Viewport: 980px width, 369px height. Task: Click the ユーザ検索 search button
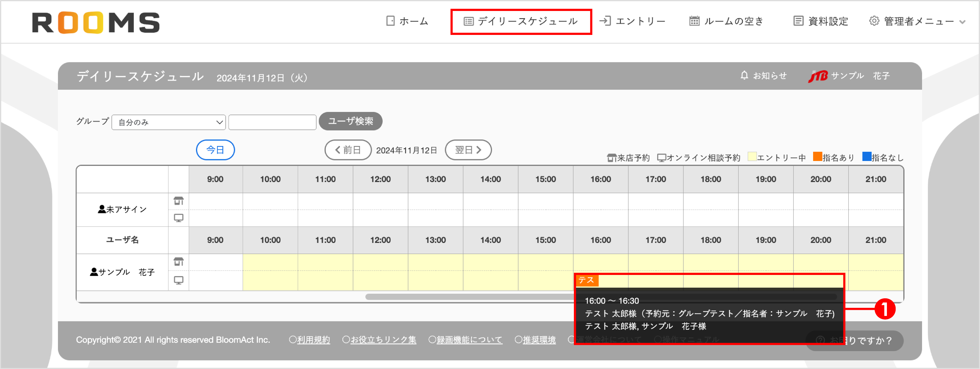tap(350, 121)
